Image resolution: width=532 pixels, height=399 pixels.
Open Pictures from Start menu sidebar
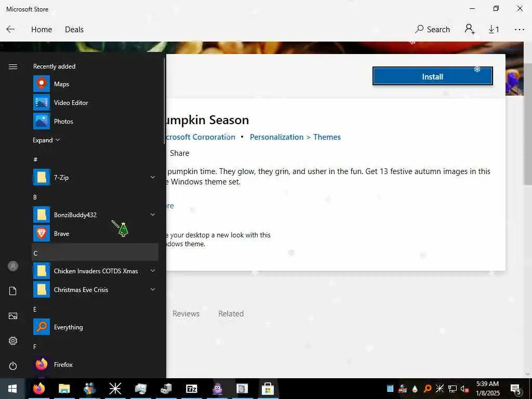(13, 316)
